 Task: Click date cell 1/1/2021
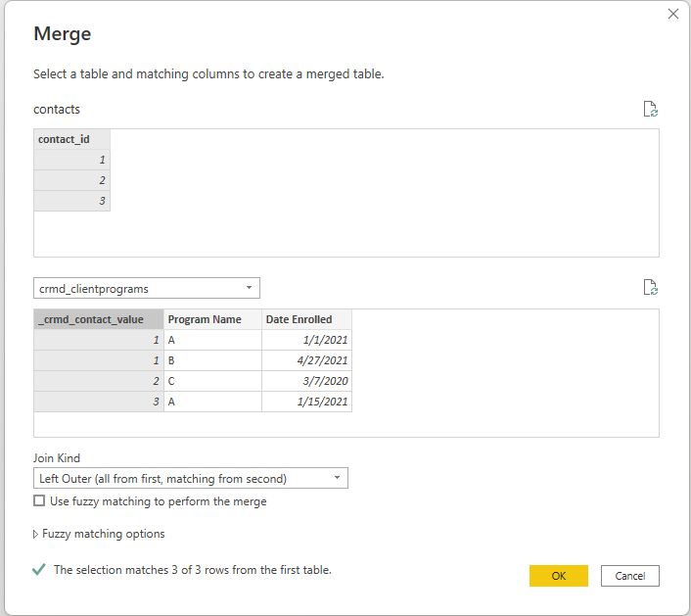click(306, 340)
